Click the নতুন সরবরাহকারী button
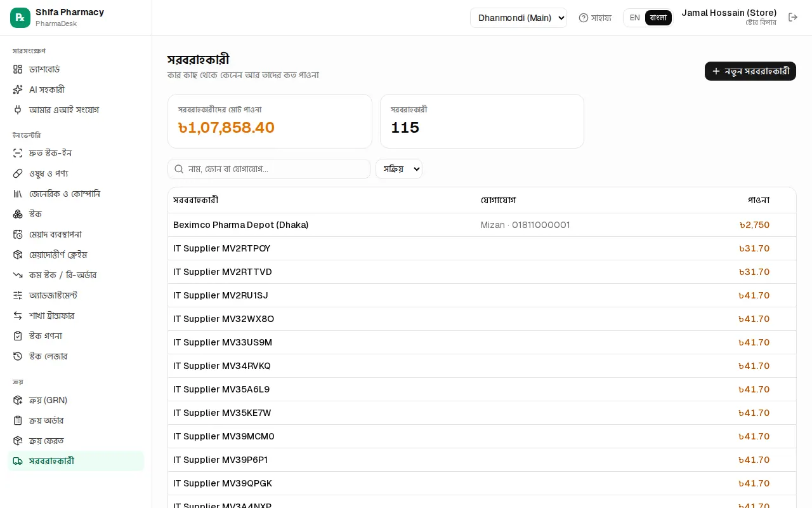 (750, 71)
